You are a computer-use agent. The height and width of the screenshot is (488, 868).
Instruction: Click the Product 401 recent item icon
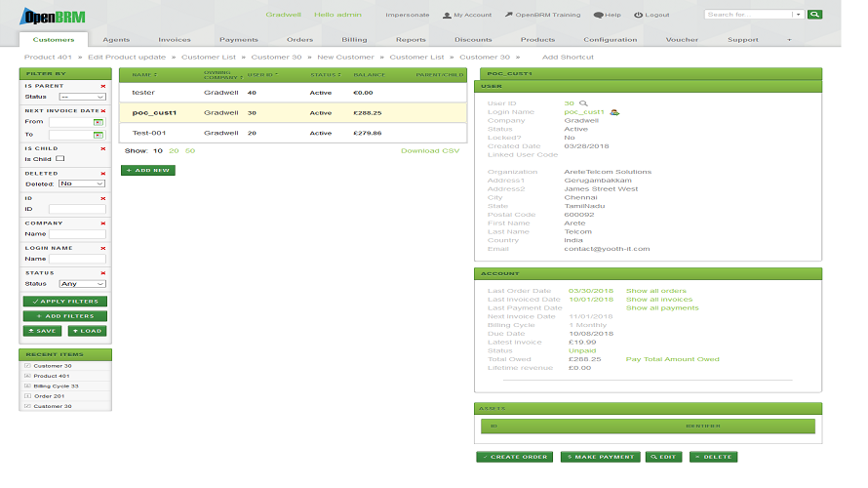point(27,376)
